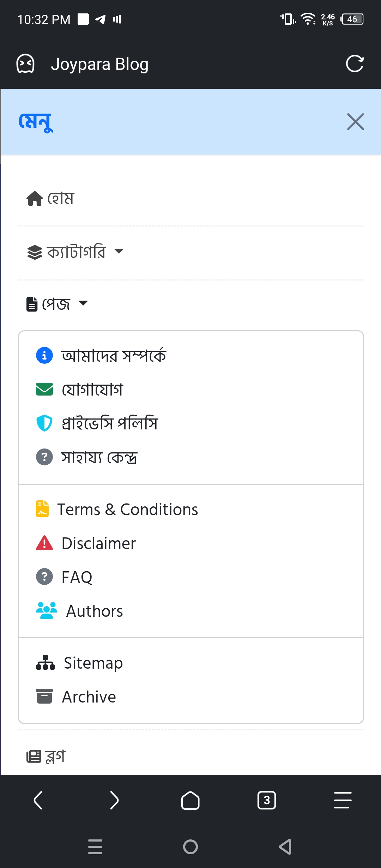Open the Archive page
The height and width of the screenshot is (868, 381).
[x=89, y=697]
